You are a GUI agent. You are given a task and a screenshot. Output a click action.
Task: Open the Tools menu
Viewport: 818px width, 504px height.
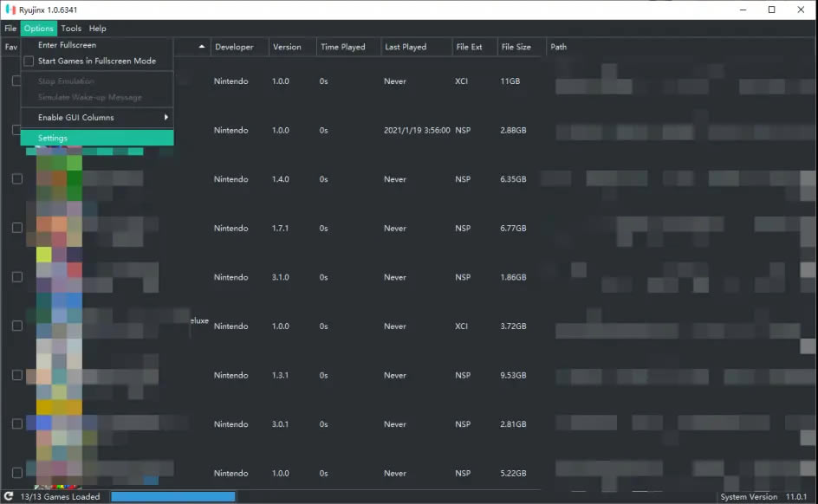pos(71,29)
